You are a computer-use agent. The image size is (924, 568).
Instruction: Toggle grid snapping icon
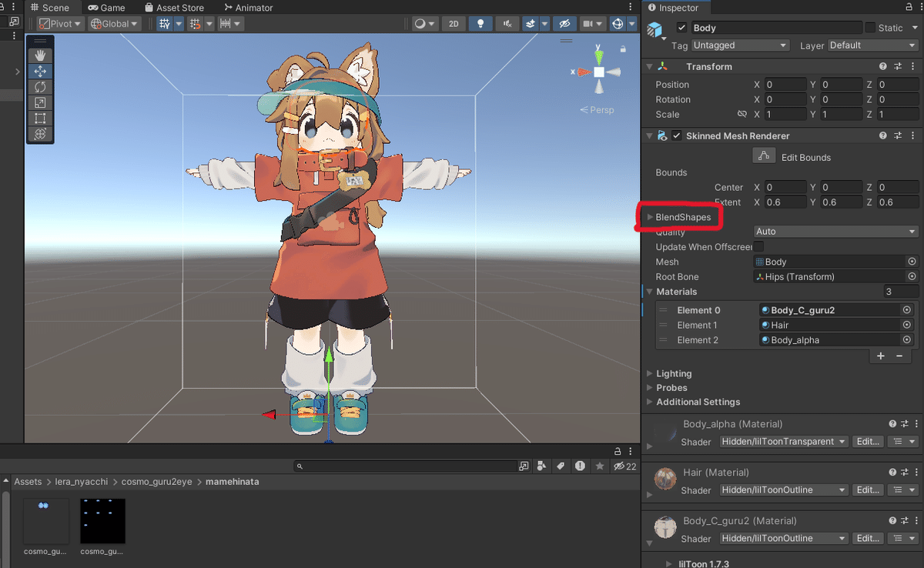pos(195,24)
